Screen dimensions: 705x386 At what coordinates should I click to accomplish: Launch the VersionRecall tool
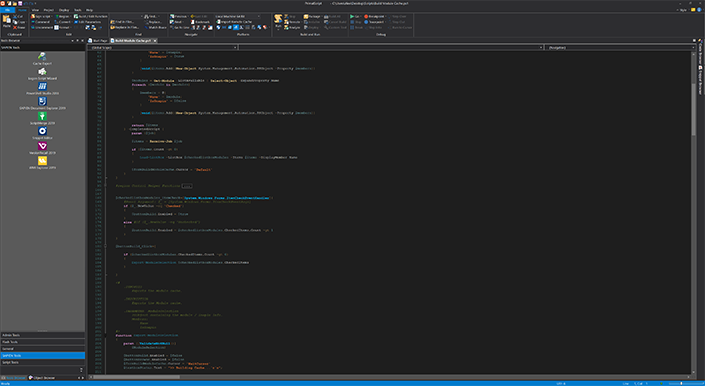[x=43, y=146]
